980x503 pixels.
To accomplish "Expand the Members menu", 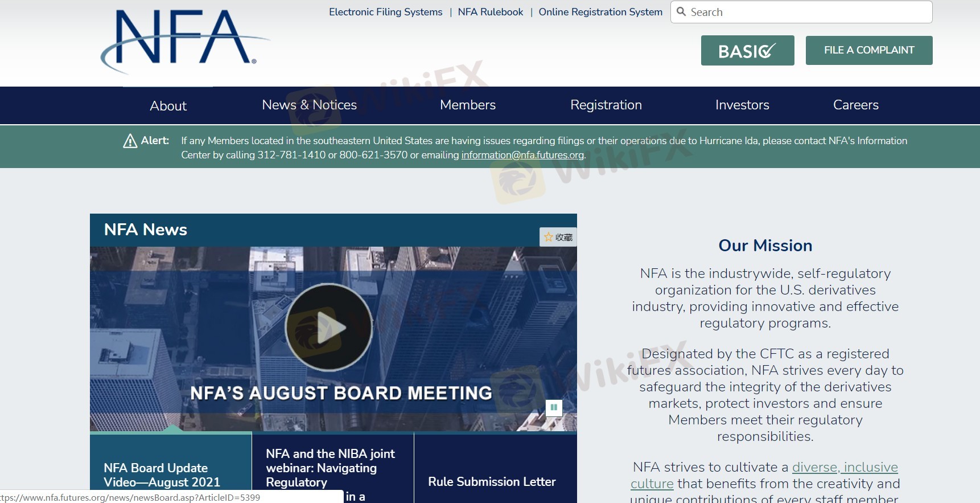I will tap(467, 105).
